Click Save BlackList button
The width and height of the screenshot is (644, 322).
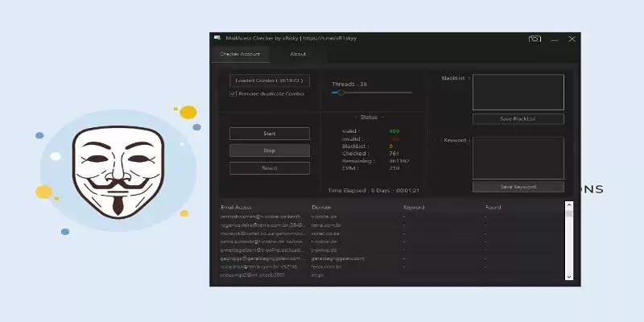pyautogui.click(x=518, y=118)
